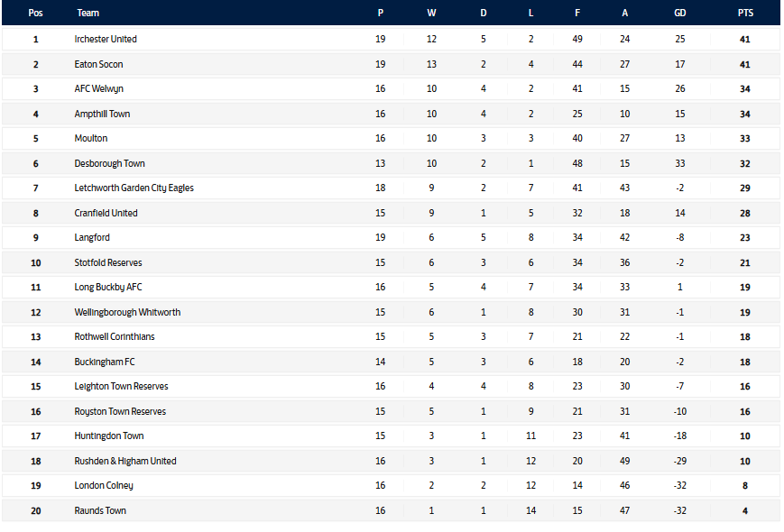This screenshot has width=784, height=532.
Task: Select Letchworth Garden City Eagles
Action: point(134,188)
